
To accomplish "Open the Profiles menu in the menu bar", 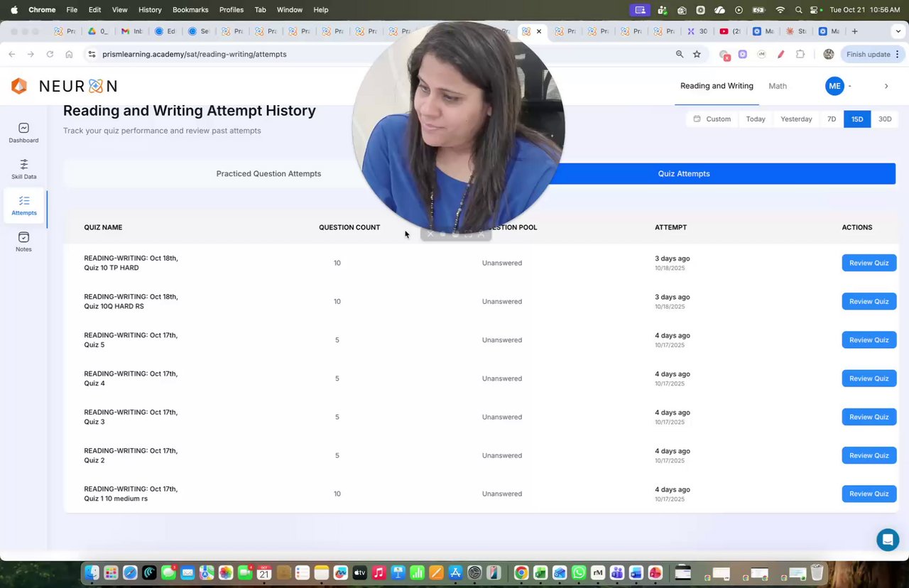I will (232, 10).
